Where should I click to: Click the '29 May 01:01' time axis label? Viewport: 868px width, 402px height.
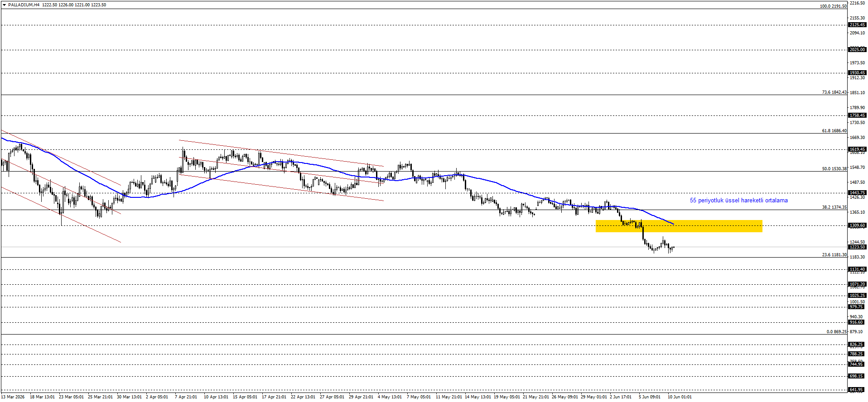(594, 397)
